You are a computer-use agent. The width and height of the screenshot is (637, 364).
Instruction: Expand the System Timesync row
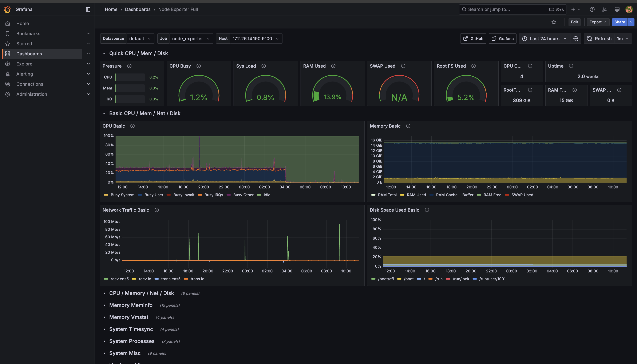[x=131, y=329]
